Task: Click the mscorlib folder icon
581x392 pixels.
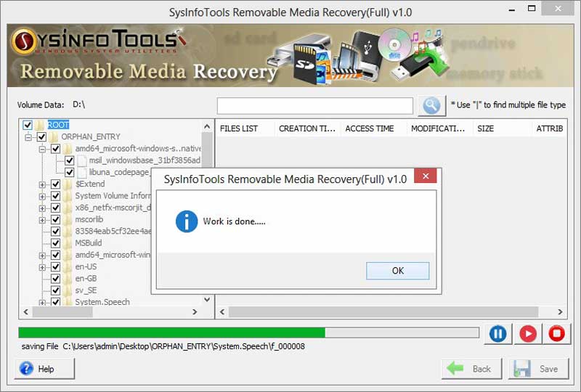Action: pyautogui.click(x=68, y=219)
